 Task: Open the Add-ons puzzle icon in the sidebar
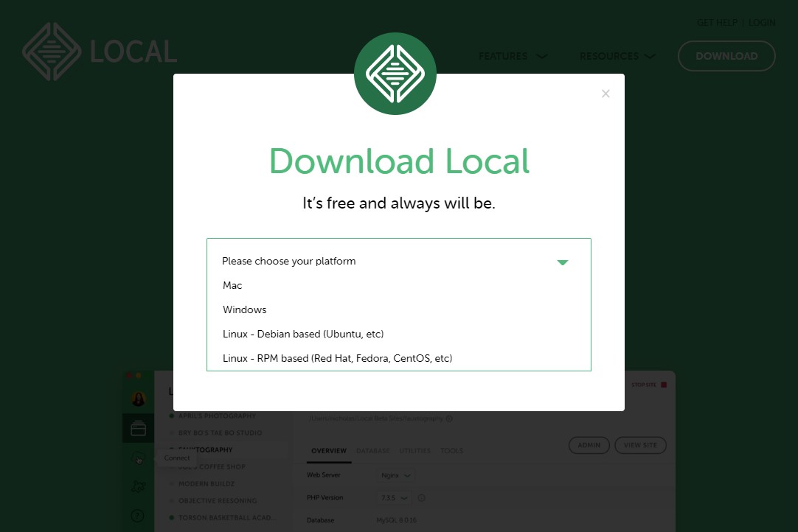[138, 486]
